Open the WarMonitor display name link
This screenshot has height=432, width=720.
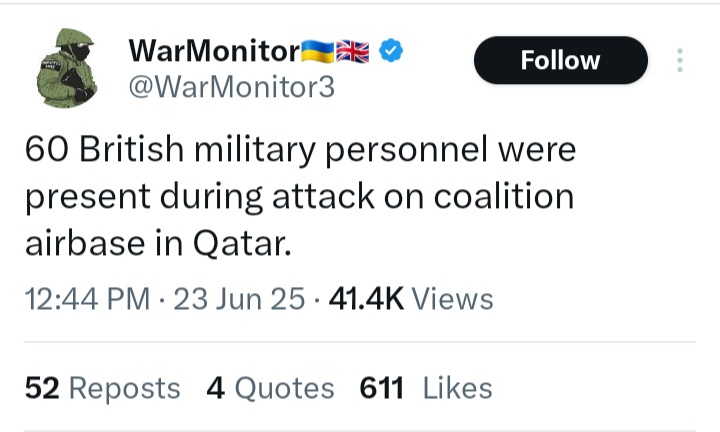coord(214,50)
